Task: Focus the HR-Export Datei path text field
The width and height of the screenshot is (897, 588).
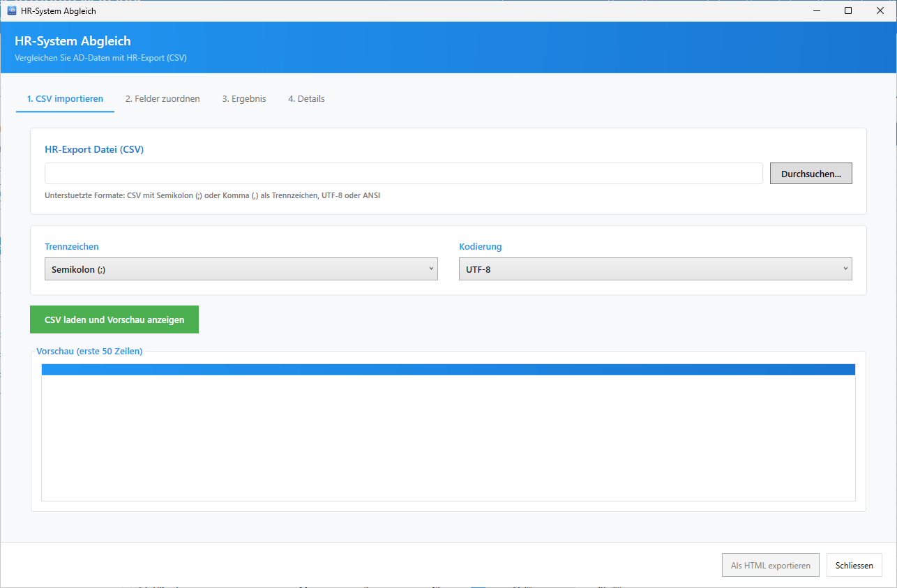Action: click(403, 174)
